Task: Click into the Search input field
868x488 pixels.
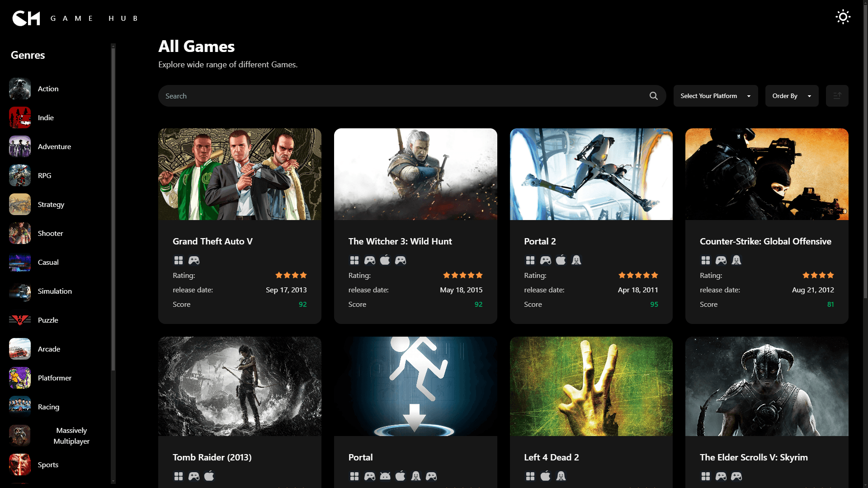Action: point(402,96)
